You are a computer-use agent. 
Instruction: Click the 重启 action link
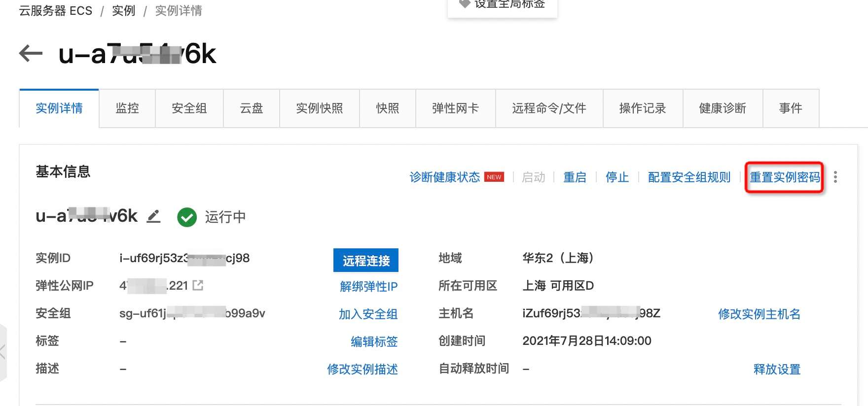pos(575,177)
